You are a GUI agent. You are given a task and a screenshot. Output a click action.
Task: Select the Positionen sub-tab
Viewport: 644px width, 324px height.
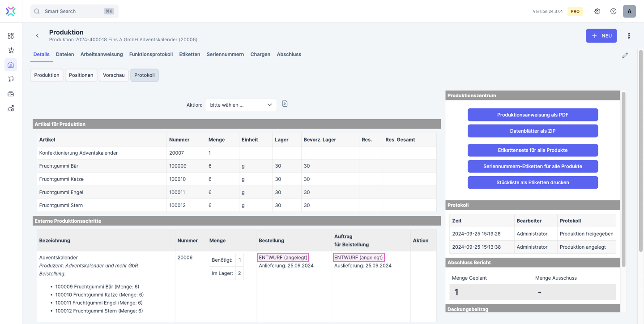click(81, 75)
